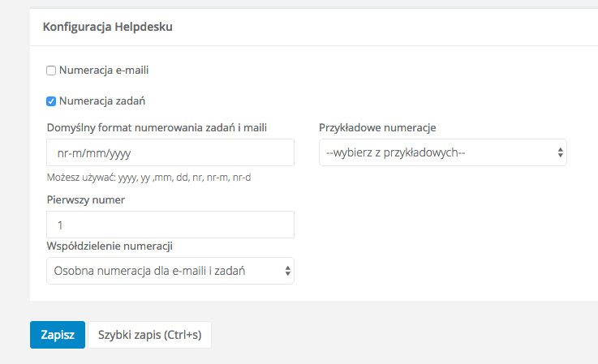Enable the Numeracja e-maili checkbox

(x=51, y=71)
